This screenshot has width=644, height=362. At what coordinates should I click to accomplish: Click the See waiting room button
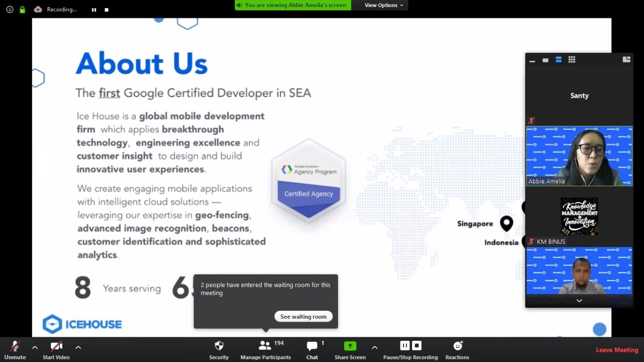pos(303,317)
